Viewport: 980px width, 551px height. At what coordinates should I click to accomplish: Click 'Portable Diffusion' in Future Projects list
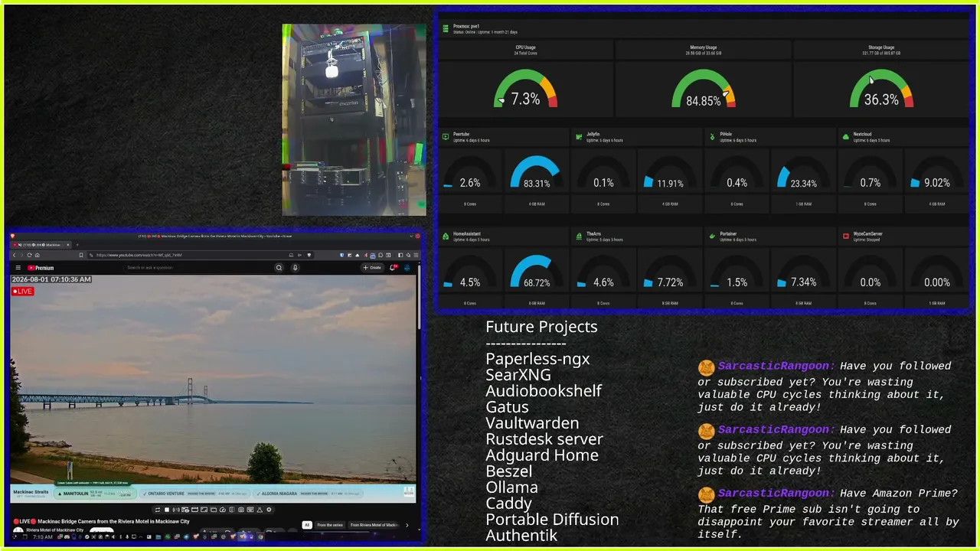552,520
